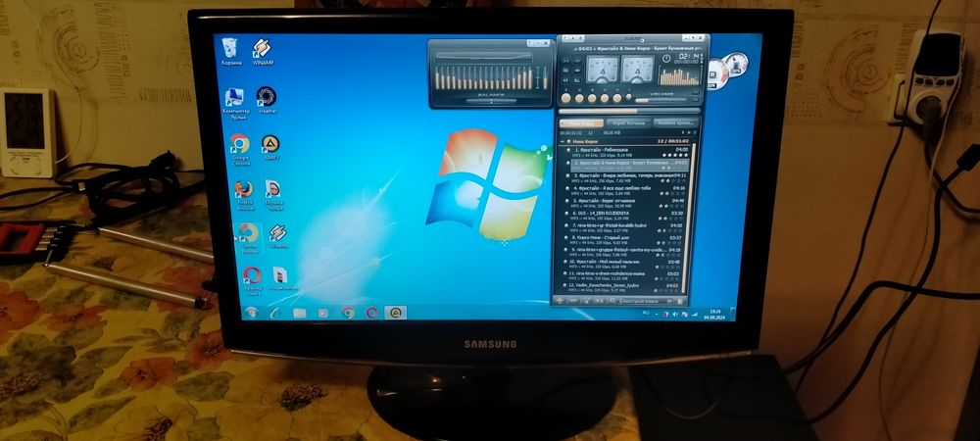Click the star rating on track 1 Рябинушка
This screenshot has width=980, height=441.
tap(675, 155)
